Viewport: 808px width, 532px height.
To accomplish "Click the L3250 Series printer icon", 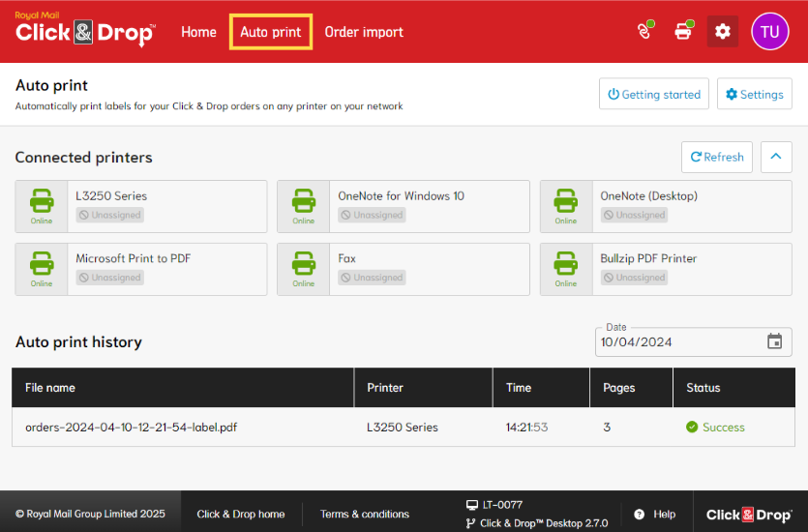I will pyautogui.click(x=42, y=201).
